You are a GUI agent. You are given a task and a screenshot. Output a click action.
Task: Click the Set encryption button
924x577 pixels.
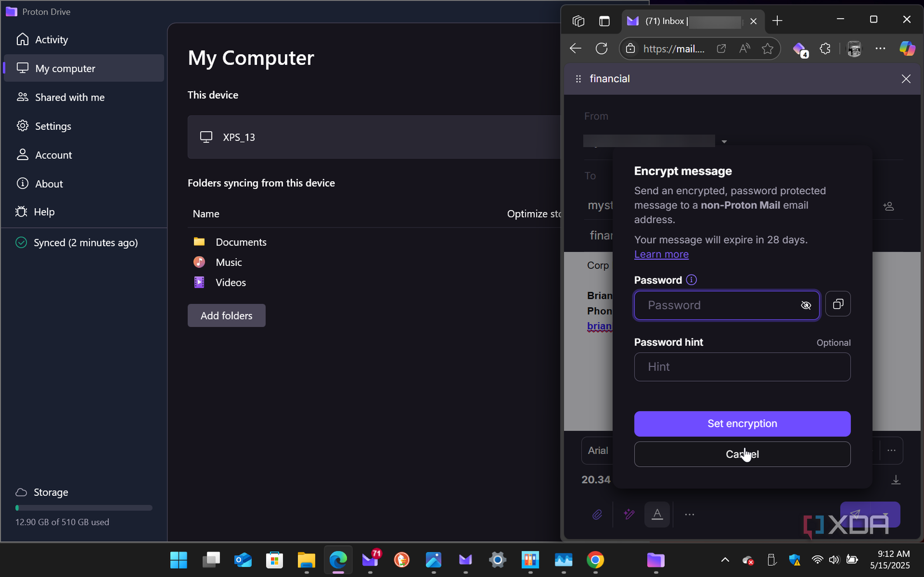742,424
